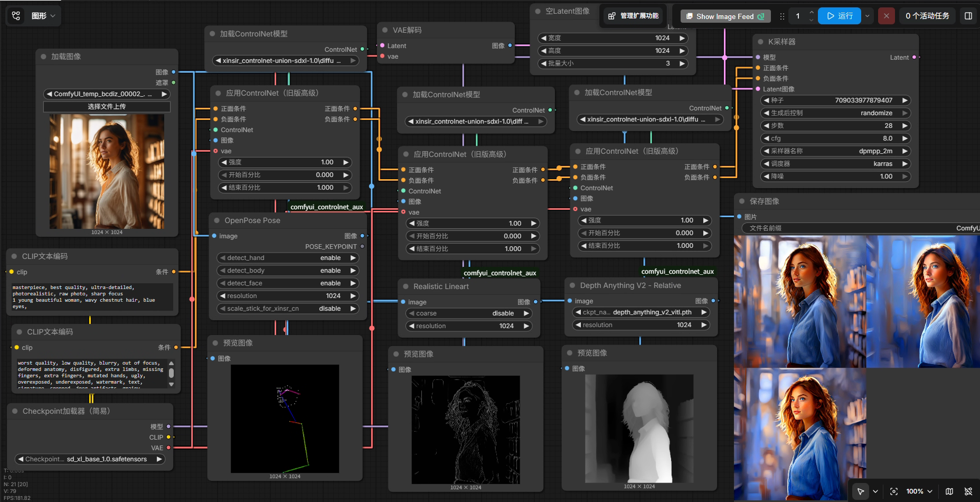Collapse the Depth Anything V2 node dot

tap(573, 285)
